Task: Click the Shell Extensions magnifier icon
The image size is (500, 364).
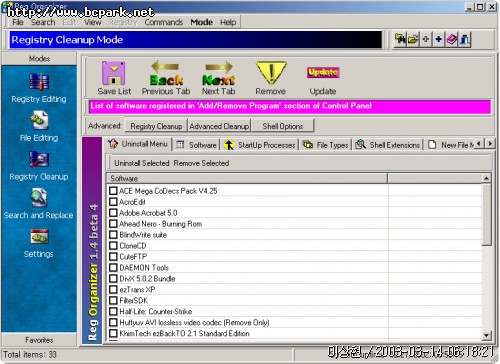Action: coord(360,144)
